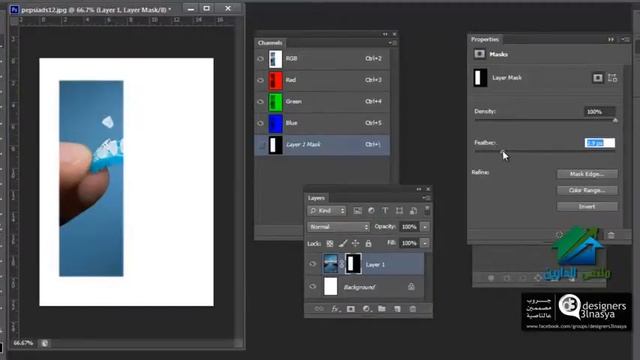Viewport: 640px width, 360px height.
Task: Filter Layers panel for pixel layers
Action: [358, 211]
